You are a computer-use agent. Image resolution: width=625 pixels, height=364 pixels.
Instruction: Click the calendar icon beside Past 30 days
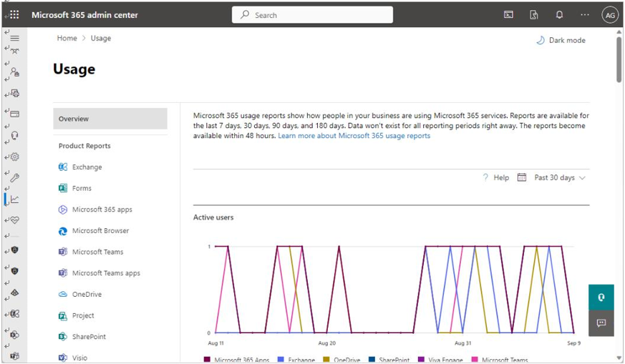point(522,177)
